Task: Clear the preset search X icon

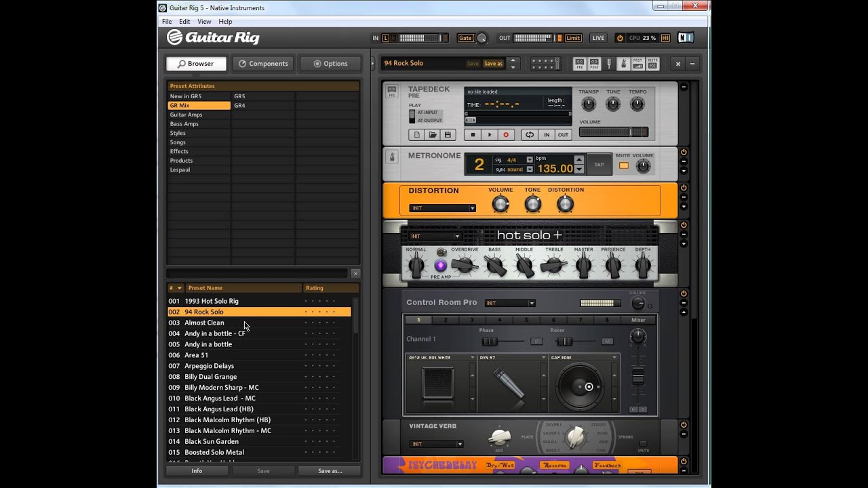Action: pyautogui.click(x=355, y=274)
